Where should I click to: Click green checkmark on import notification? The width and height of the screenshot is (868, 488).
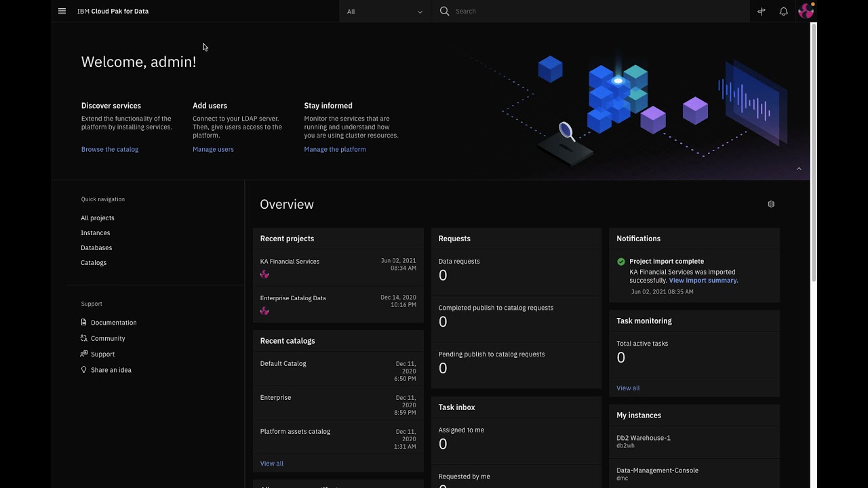pyautogui.click(x=621, y=262)
